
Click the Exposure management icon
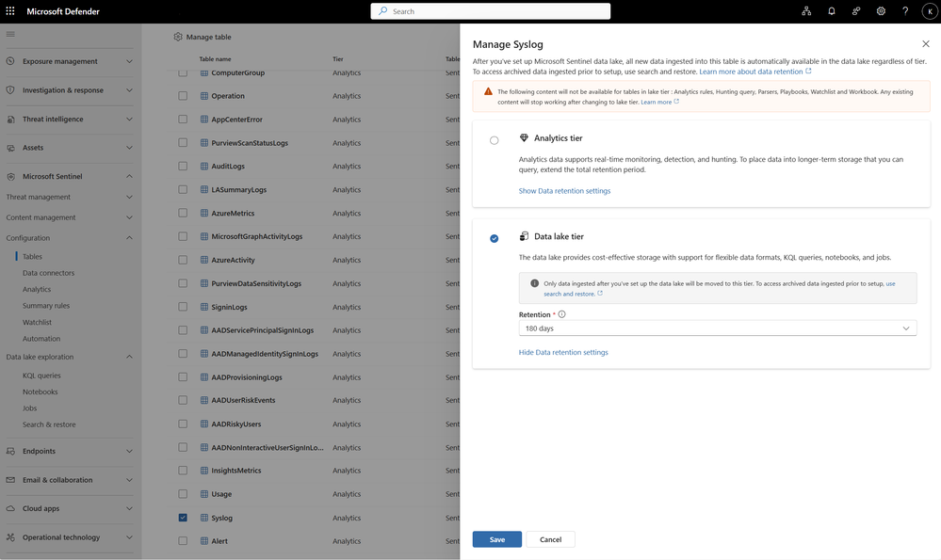click(x=10, y=61)
